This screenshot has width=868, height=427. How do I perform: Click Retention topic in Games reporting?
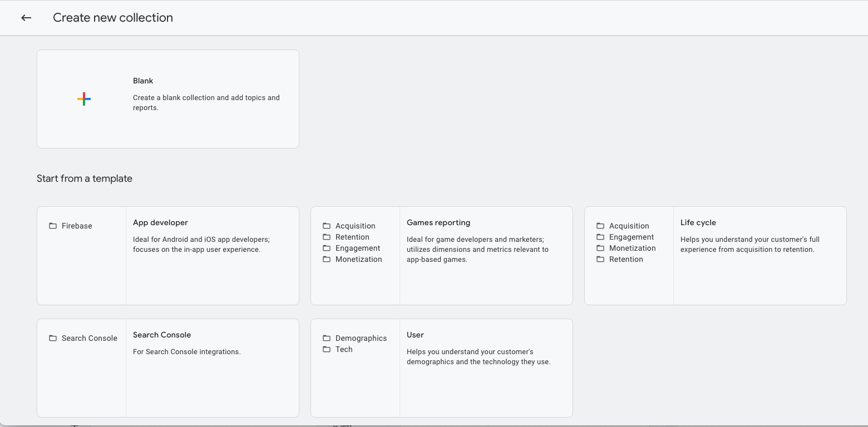click(352, 237)
